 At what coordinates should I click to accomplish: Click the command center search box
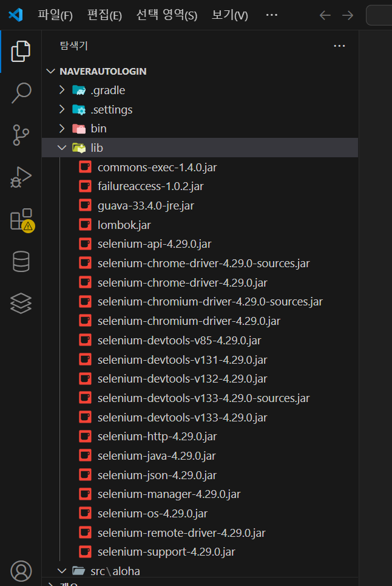[379, 15]
